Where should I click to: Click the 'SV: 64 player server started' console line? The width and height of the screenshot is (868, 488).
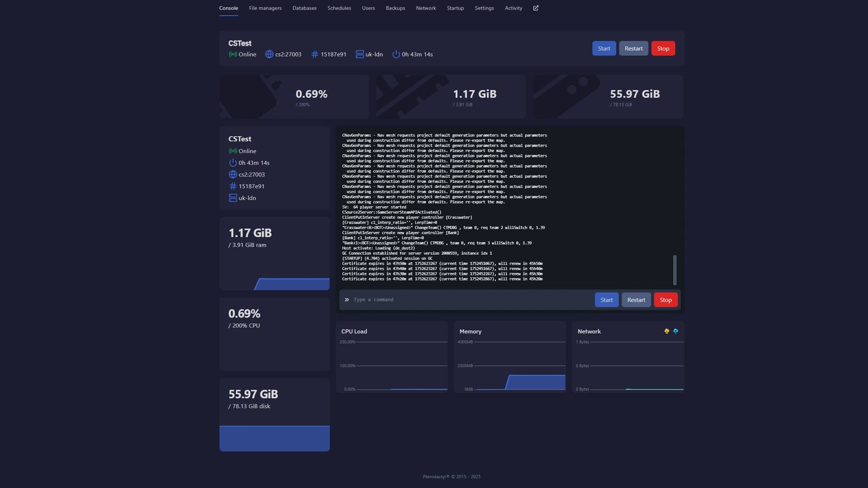point(374,207)
